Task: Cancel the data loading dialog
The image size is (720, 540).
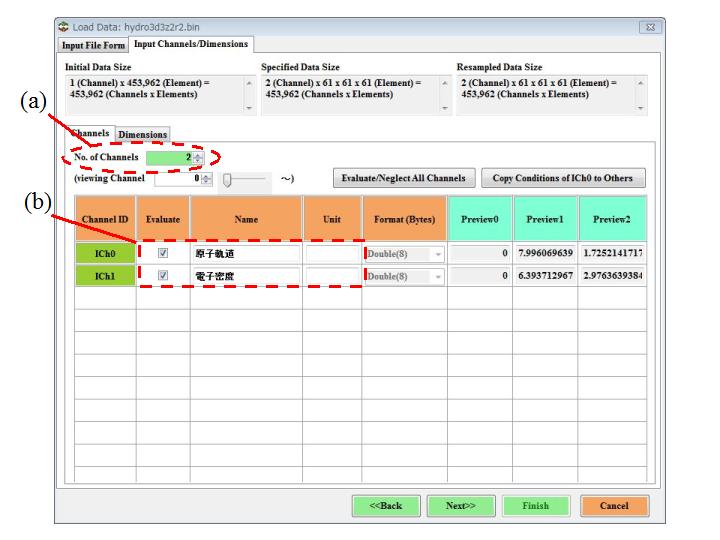Action: coord(613,506)
